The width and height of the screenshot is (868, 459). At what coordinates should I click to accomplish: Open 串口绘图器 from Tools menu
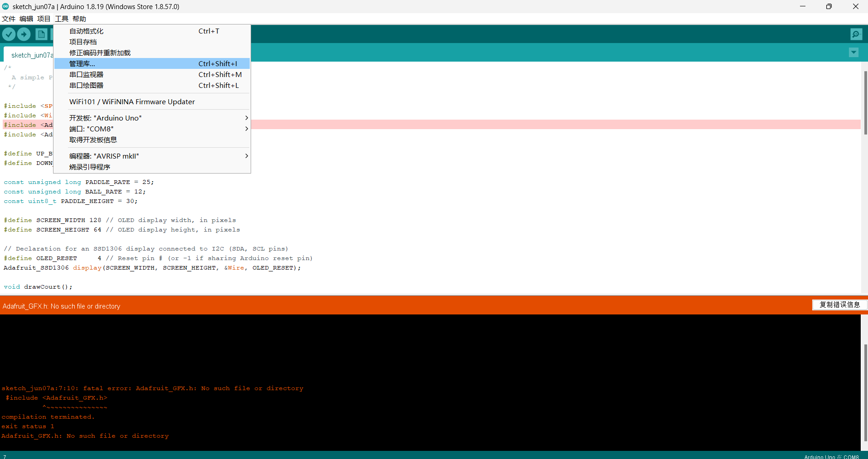(x=152, y=86)
